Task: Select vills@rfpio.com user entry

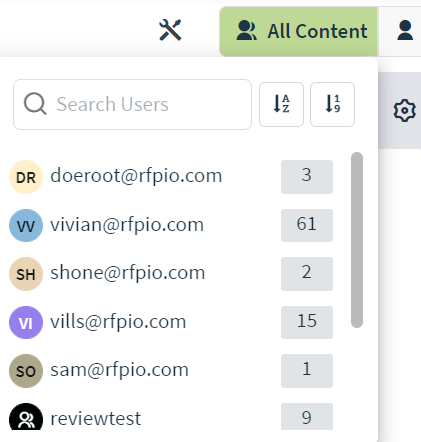Action: click(x=118, y=322)
